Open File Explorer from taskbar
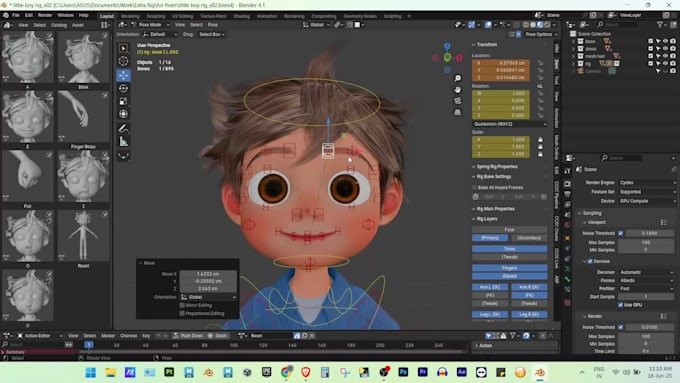Screen dimensions: 680x383 110,372
